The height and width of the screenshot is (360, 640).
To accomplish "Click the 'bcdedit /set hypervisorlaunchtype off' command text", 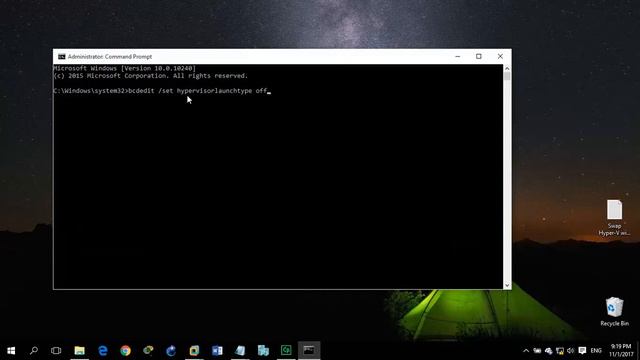I will [198, 91].
